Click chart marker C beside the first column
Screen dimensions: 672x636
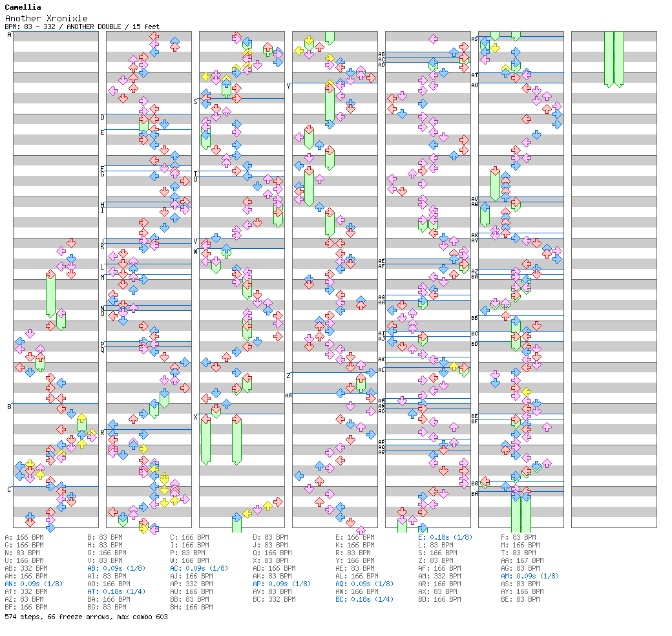10,489
